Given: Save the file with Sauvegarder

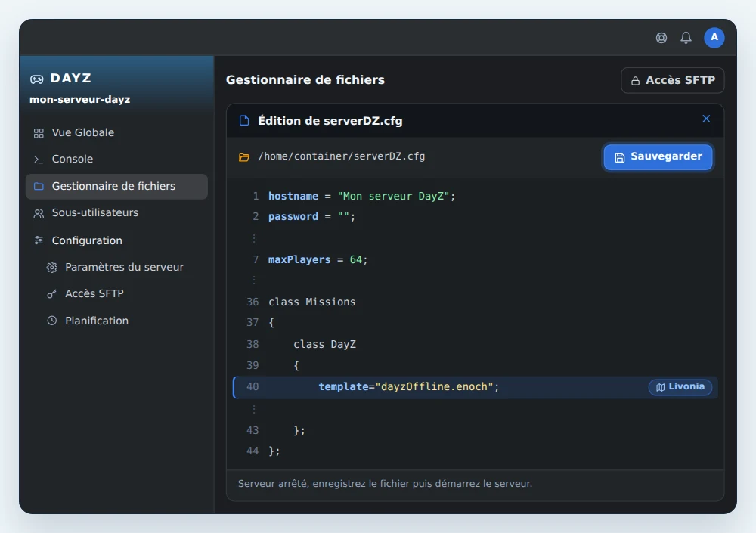Looking at the screenshot, I should pyautogui.click(x=658, y=156).
